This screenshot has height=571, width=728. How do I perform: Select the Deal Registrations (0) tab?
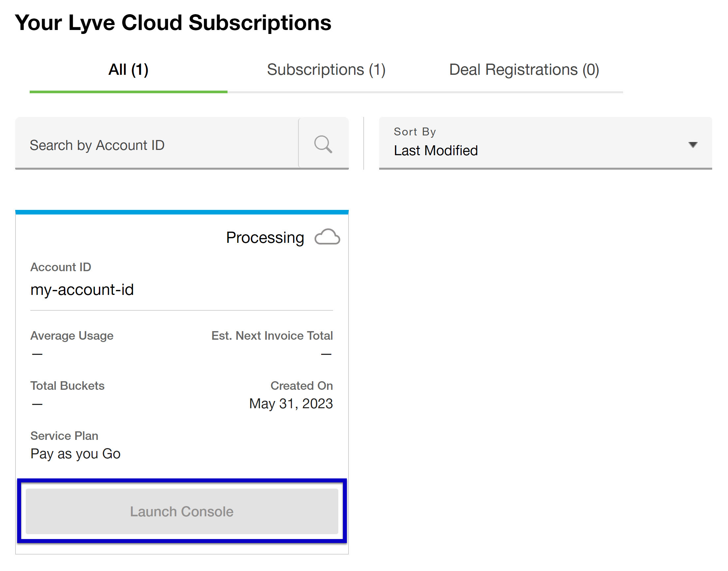pos(524,70)
